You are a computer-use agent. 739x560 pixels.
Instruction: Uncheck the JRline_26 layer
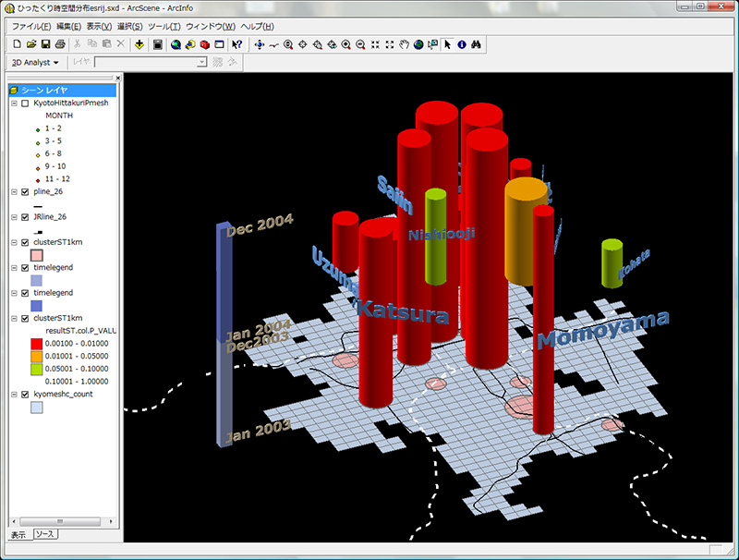[x=25, y=217]
